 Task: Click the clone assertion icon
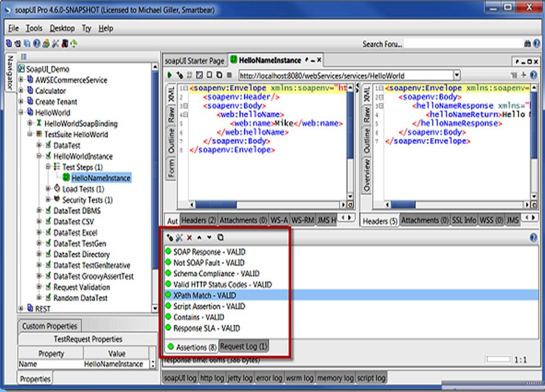[220, 237]
